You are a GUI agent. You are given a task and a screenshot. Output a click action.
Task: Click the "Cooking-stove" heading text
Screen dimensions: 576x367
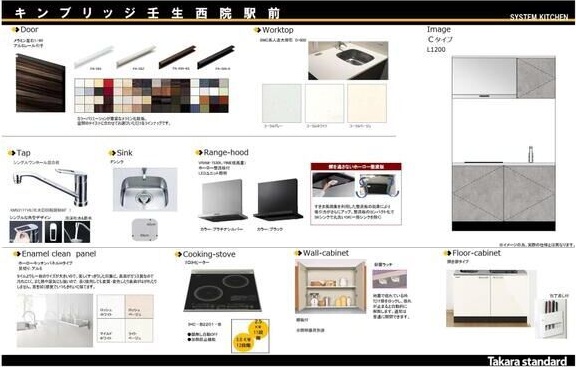tap(209, 254)
